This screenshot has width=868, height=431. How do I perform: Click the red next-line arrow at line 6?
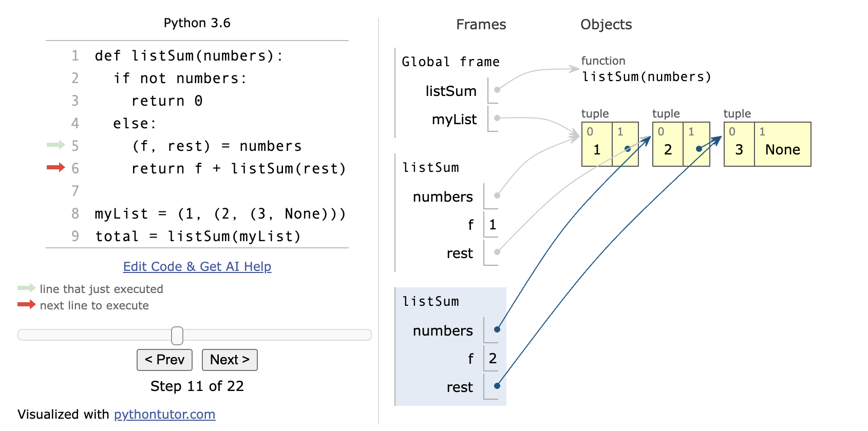(x=55, y=168)
